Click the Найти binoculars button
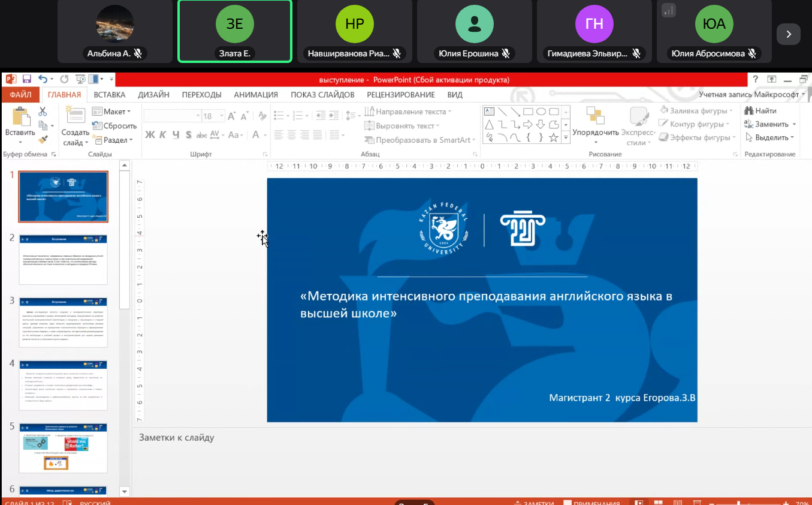Screen dimensions: 812x505 [760, 111]
